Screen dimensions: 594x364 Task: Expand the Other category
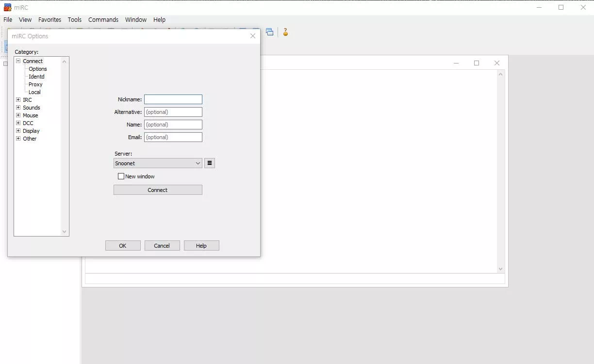point(18,139)
